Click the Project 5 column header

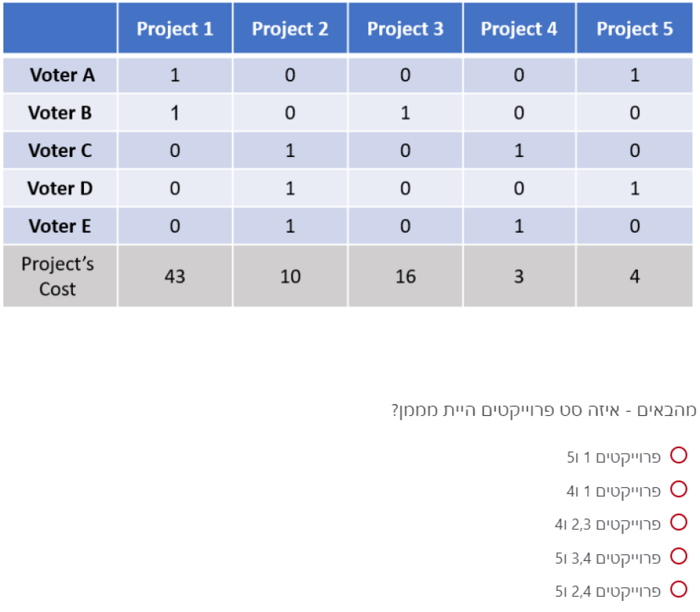click(x=634, y=29)
